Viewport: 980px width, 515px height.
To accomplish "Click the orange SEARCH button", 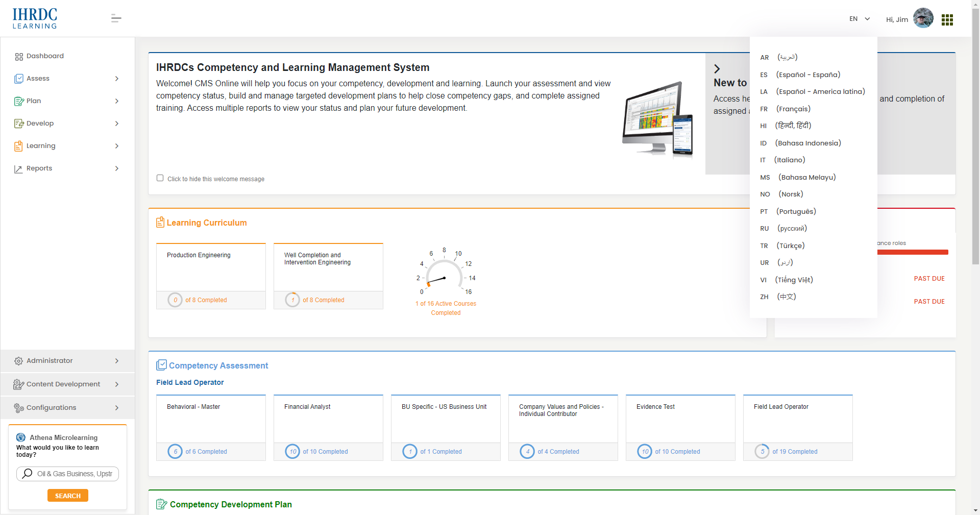I will click(x=68, y=496).
